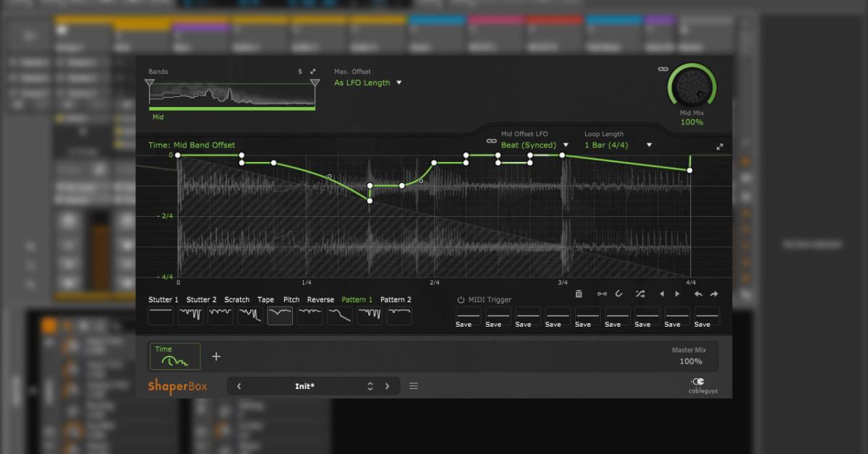
Task: Select the green Mid band bar
Action: click(x=232, y=108)
